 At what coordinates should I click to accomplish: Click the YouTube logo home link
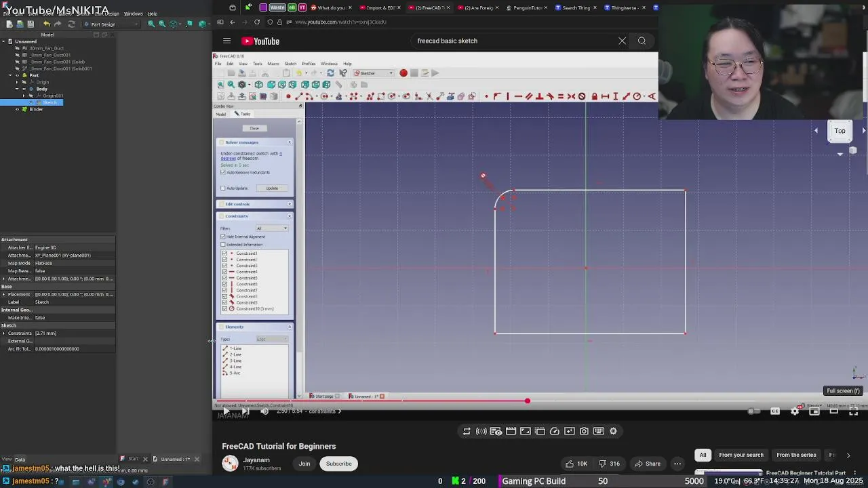coord(261,41)
